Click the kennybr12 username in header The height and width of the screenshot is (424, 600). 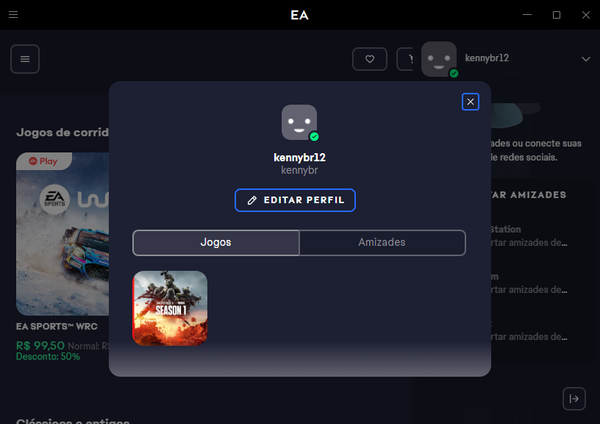tap(487, 59)
